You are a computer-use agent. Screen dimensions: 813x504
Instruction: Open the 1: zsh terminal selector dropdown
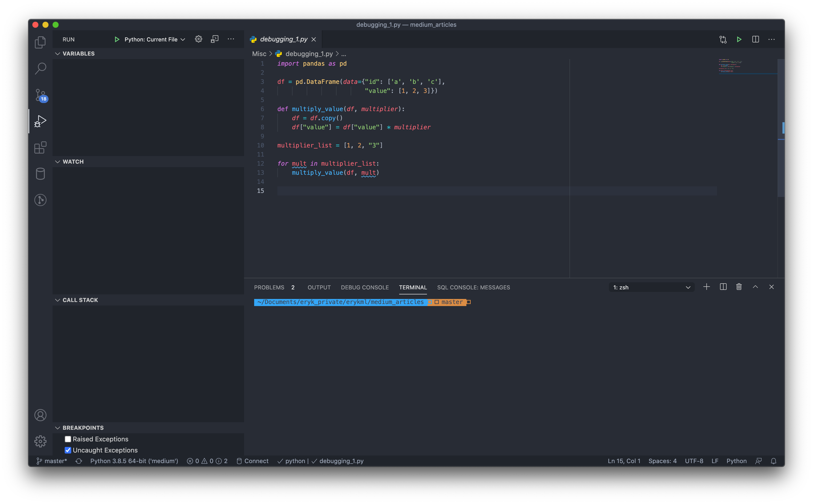(651, 287)
